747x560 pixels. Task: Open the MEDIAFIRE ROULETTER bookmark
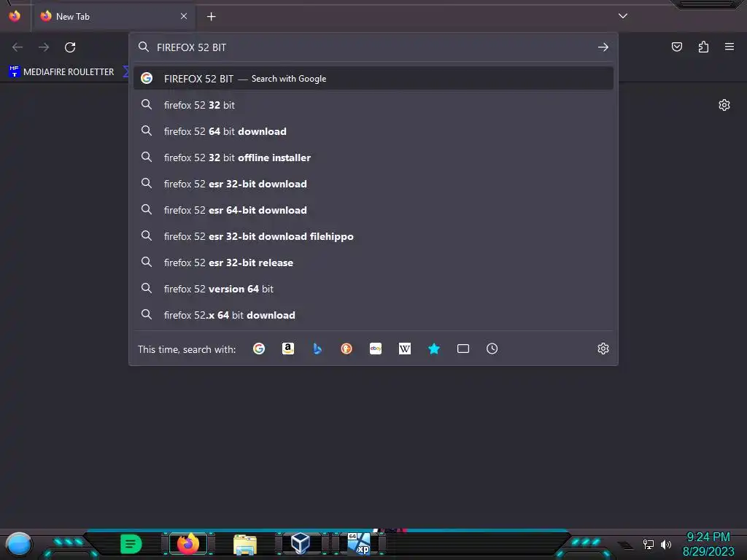[61, 72]
